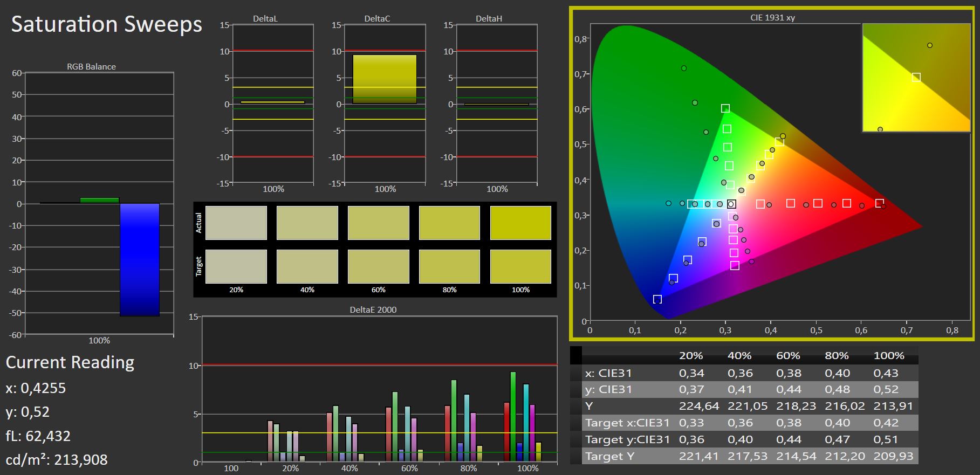Click the Target Y value "217,53"
The image size is (980, 475).
click(x=748, y=456)
